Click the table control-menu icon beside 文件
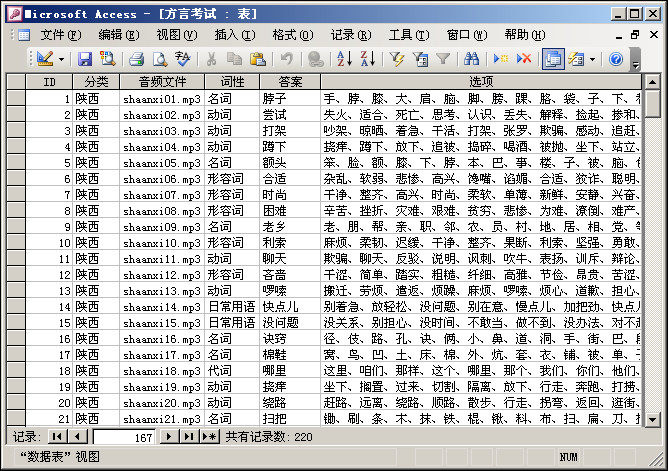The width and height of the screenshot is (668, 471). 24,35
